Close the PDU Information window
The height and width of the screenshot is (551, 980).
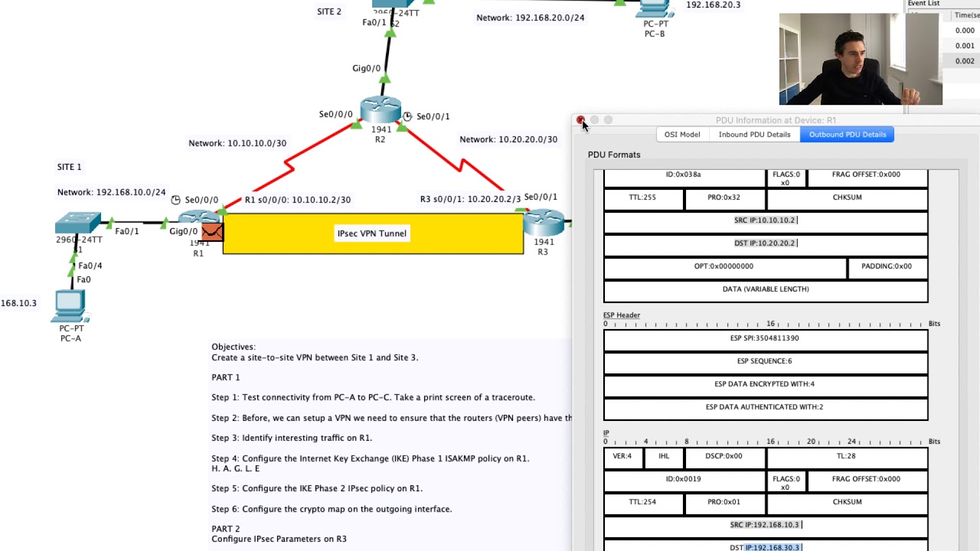click(x=580, y=120)
